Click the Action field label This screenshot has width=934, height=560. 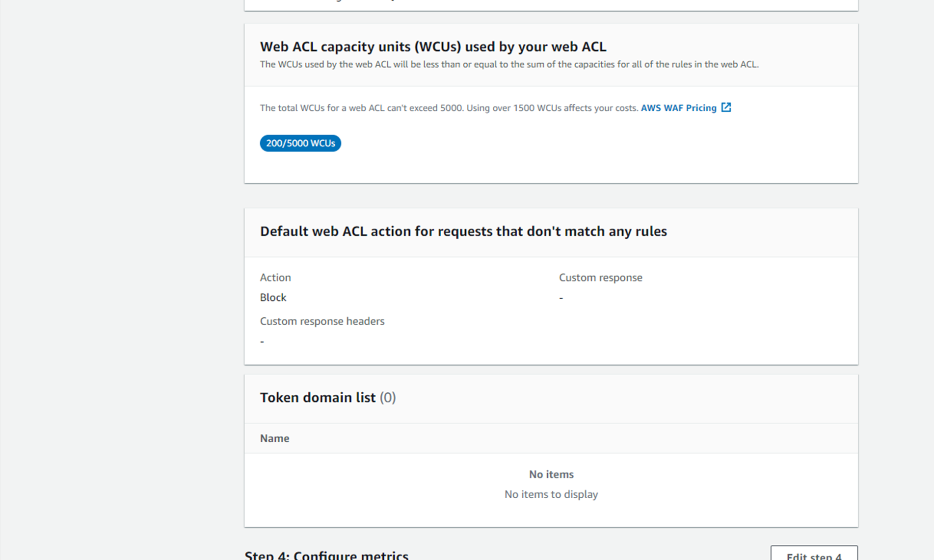pyautogui.click(x=275, y=278)
